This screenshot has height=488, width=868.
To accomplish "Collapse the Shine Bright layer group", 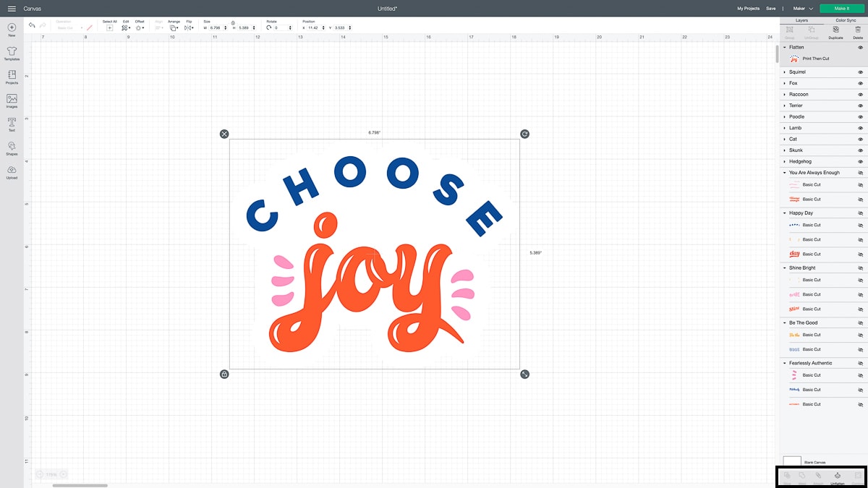I will tap(785, 268).
